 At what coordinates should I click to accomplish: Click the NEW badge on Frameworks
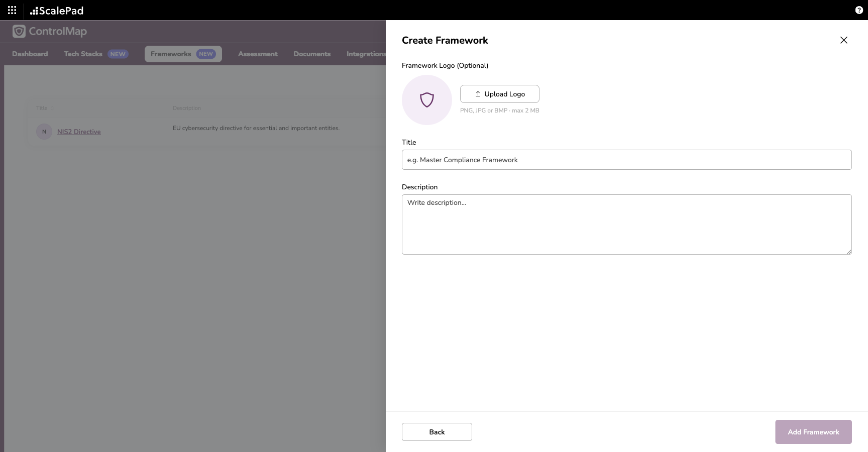pyautogui.click(x=206, y=54)
